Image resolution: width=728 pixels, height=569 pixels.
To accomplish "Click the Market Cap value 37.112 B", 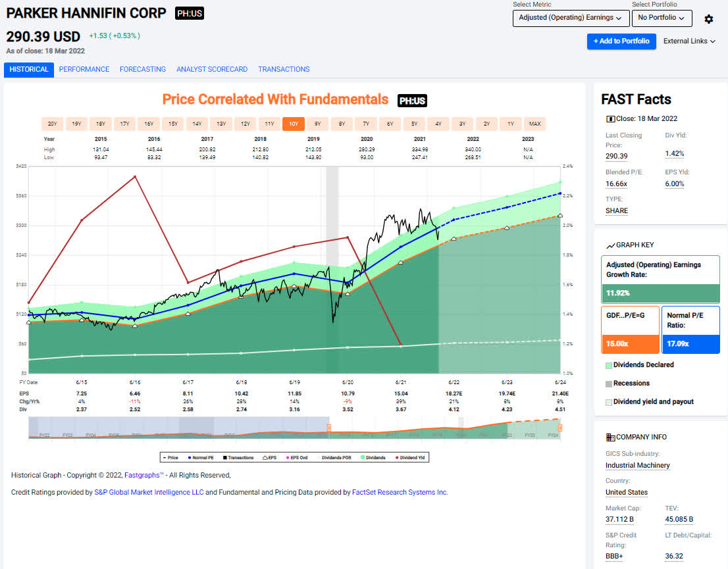I will pyautogui.click(x=619, y=520).
